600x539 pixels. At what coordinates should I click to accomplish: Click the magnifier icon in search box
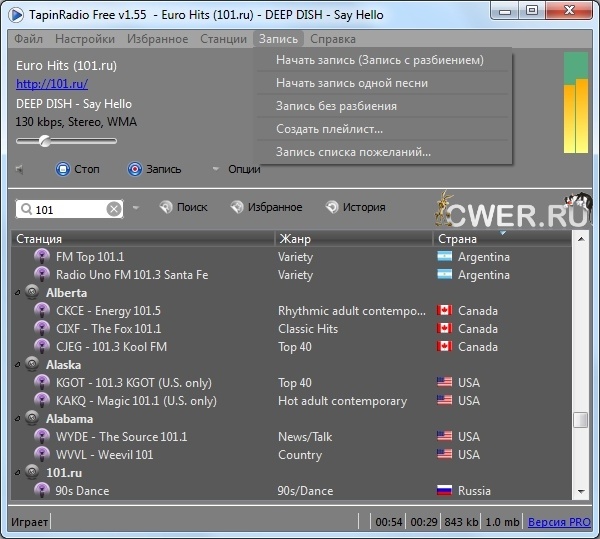[x=26, y=209]
